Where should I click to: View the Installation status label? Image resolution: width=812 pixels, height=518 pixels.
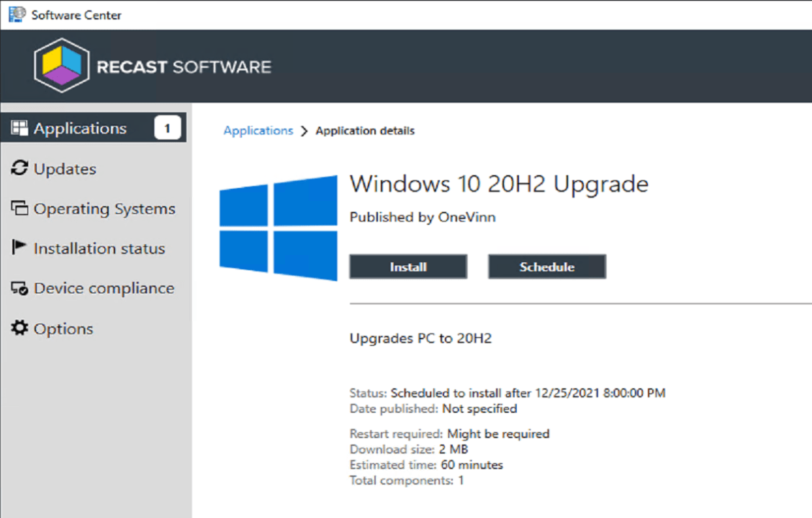pos(99,249)
